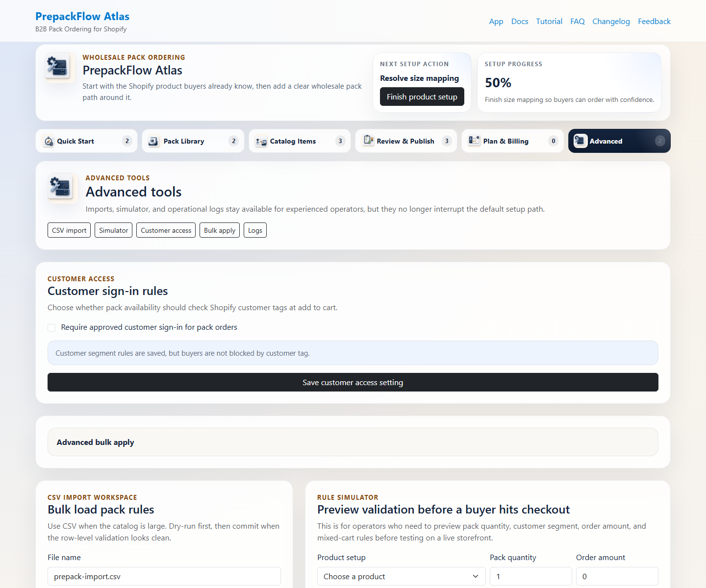
Task: Open the App link in header
Action: [496, 22]
